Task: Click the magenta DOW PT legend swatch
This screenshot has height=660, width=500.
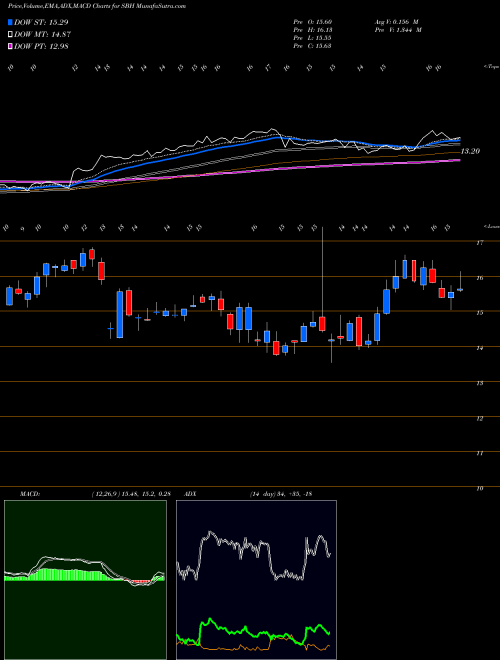Action: [x=11, y=46]
